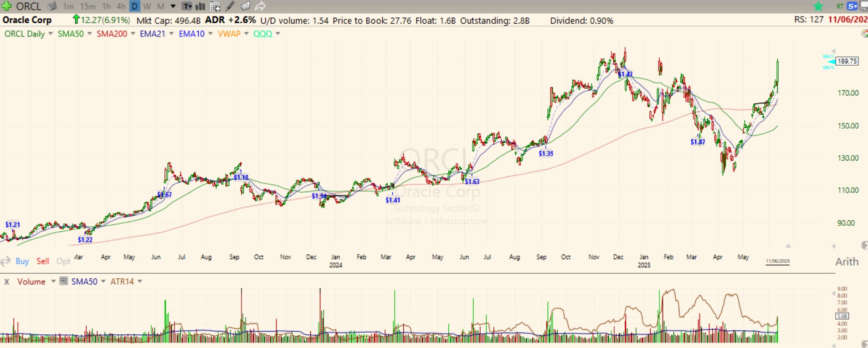The height and width of the screenshot is (348, 868).
Task: Click the double-arrow trade icon beside Buy
Action: (5, 261)
